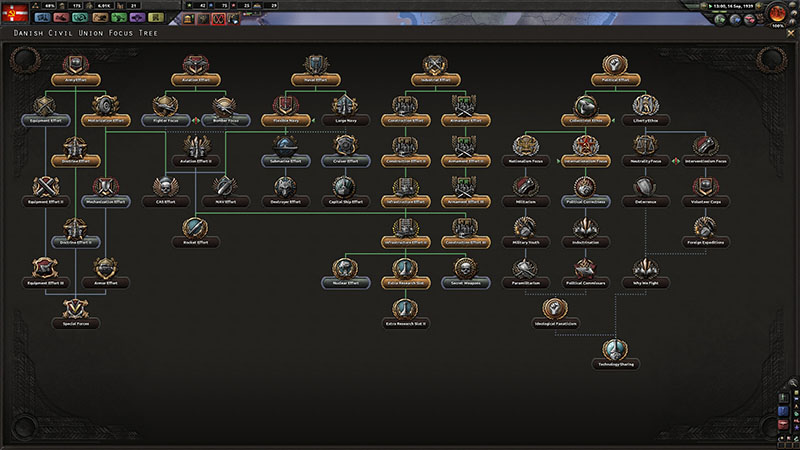Choose the Nuclear Effort focus

pyautogui.click(x=346, y=274)
